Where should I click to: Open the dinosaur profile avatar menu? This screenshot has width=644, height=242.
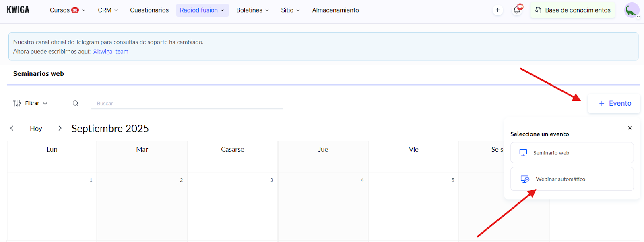pos(631,10)
